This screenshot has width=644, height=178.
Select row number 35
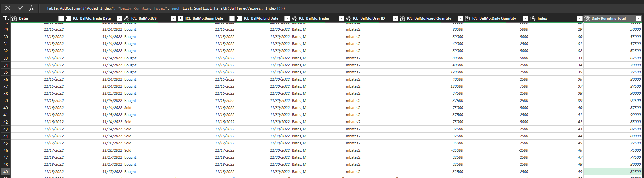[6, 72]
